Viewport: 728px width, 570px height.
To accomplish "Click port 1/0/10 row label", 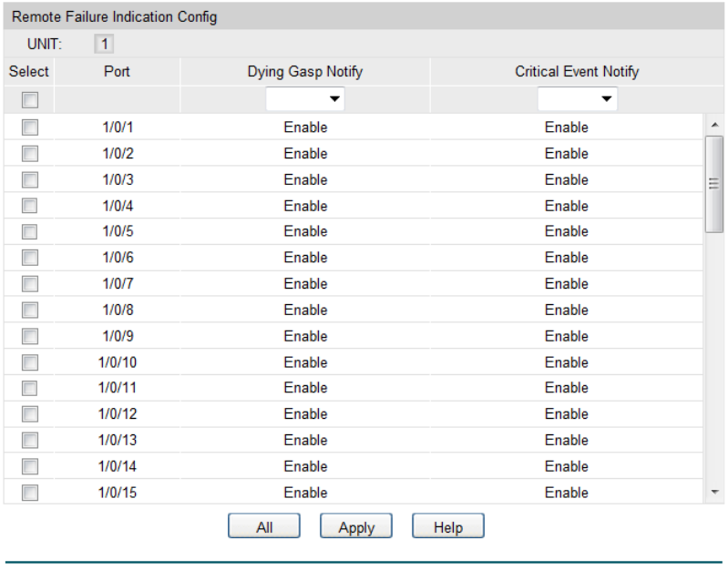I will 118,362.
